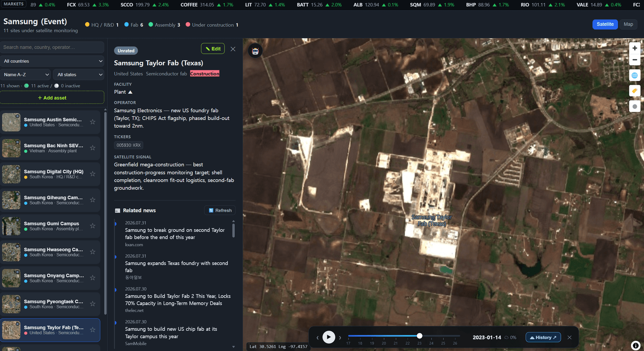This screenshot has width=644, height=351.
Task: Toggle the Assembly legend filter
Action: [164, 25]
